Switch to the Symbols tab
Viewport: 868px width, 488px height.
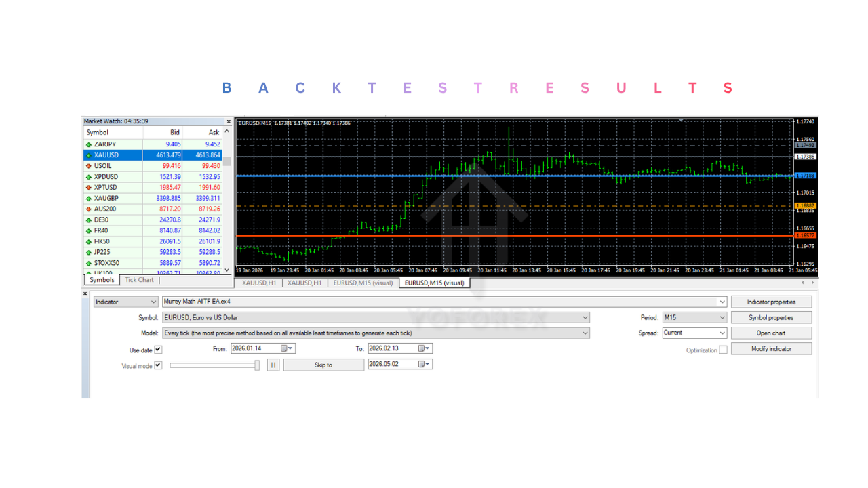102,279
